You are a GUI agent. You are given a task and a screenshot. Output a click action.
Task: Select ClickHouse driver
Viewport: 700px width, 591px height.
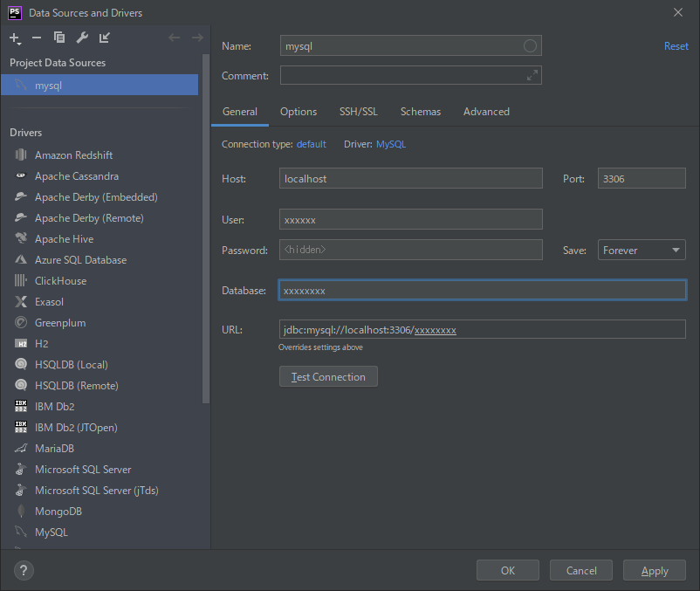(100, 281)
